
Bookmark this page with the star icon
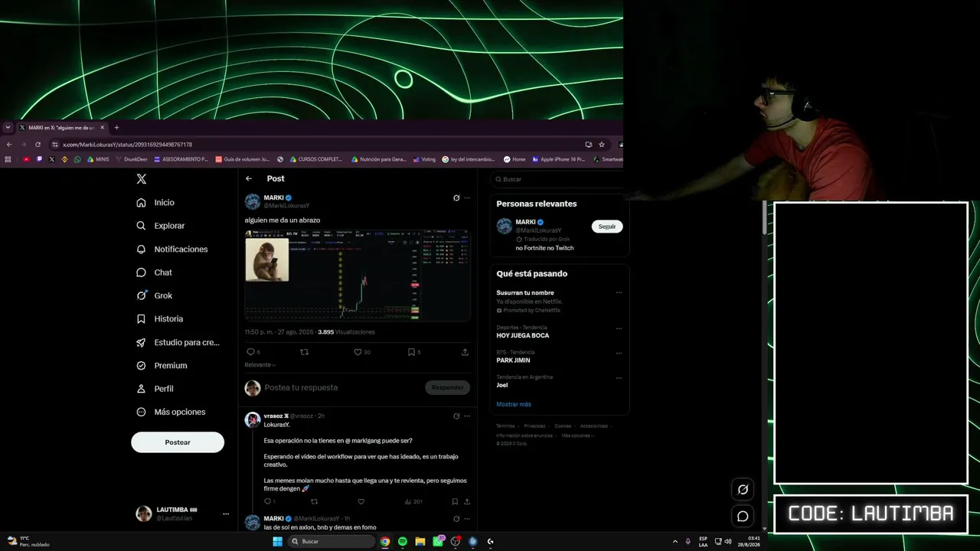[x=602, y=145]
